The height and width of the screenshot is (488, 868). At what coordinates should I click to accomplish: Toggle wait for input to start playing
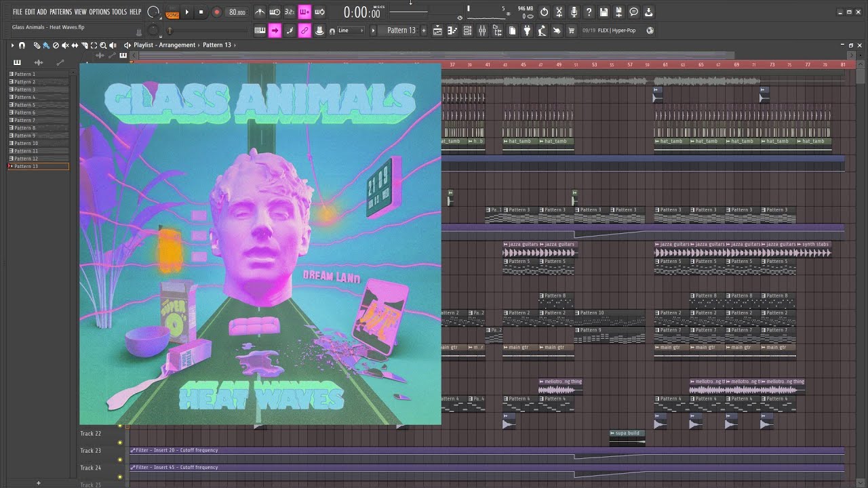pos(275,12)
